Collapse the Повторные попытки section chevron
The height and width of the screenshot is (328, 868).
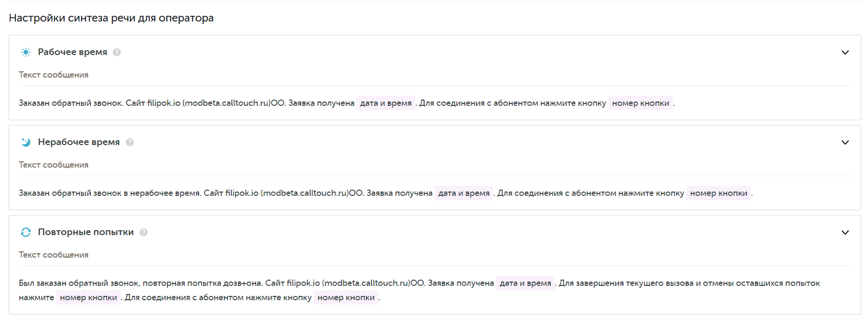[845, 232]
